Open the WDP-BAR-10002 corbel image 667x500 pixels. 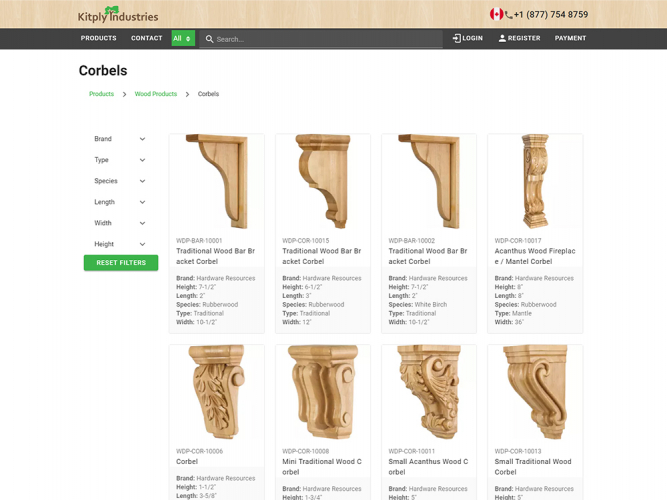pyautogui.click(x=429, y=182)
